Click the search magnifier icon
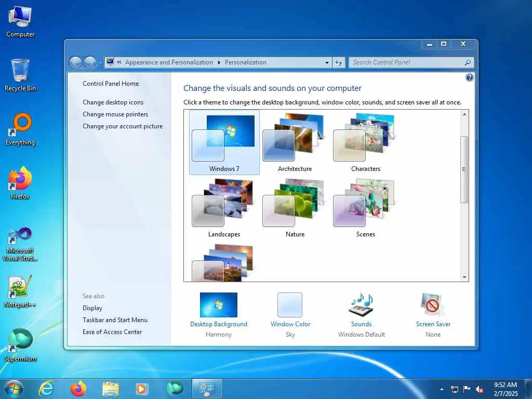This screenshot has height=399, width=532. point(468,62)
